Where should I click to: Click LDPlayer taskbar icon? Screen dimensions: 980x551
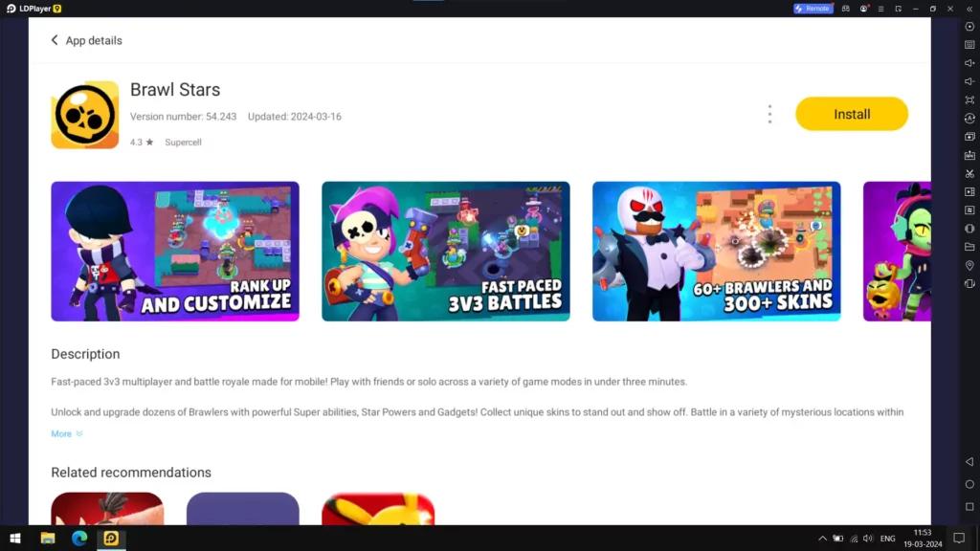point(111,538)
